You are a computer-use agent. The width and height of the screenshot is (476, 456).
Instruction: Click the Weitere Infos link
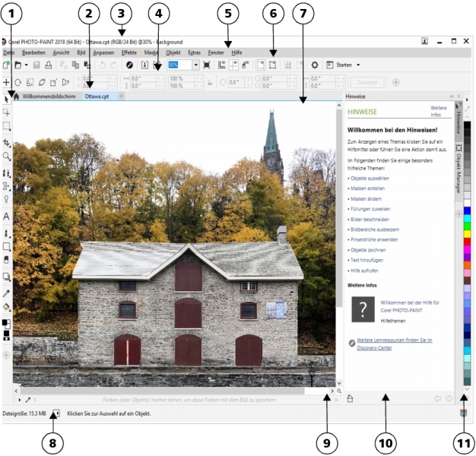click(439, 111)
